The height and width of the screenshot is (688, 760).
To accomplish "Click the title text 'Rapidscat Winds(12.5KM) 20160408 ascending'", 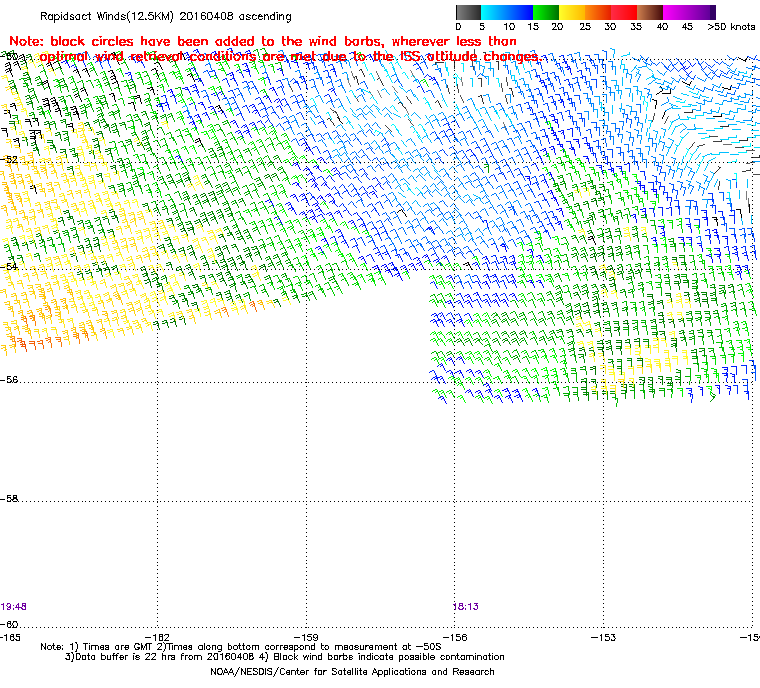I will coord(166,16).
